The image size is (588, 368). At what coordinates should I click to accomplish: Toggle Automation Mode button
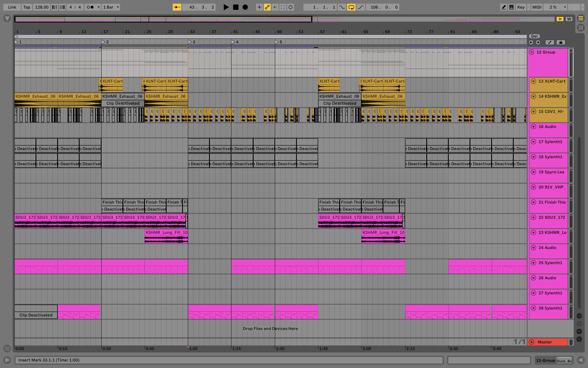point(550,42)
